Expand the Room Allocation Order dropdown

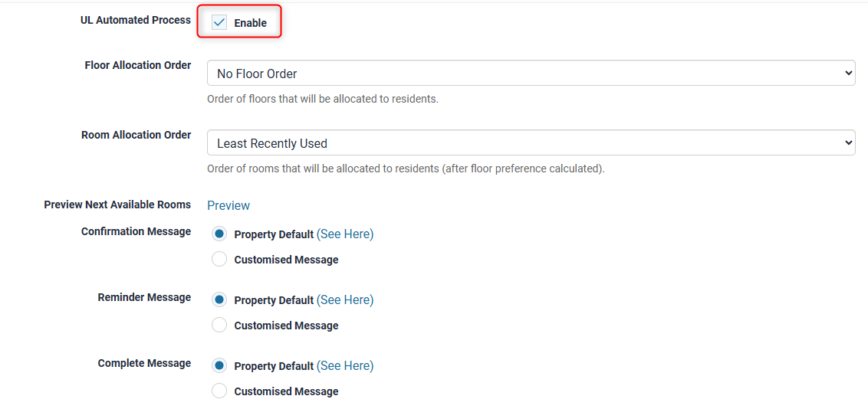click(531, 143)
